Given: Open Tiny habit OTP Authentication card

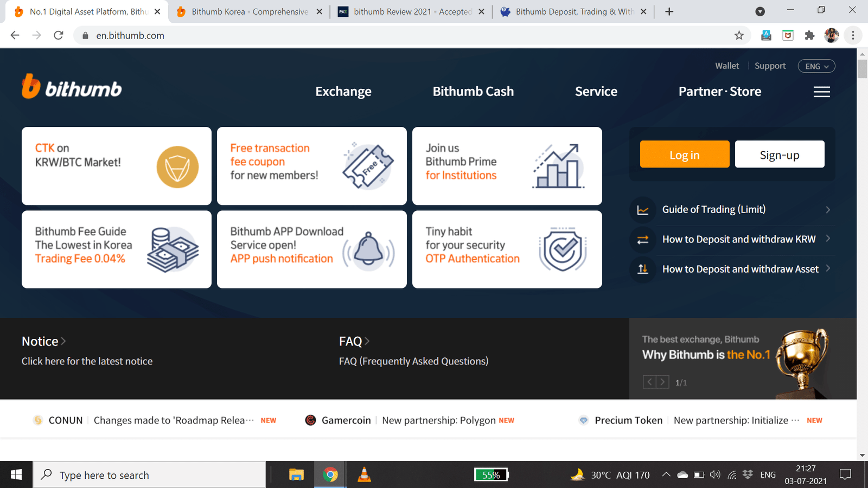Looking at the screenshot, I should [x=507, y=249].
